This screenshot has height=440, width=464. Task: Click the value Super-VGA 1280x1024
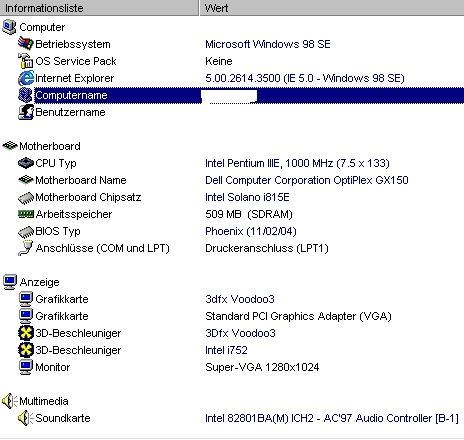(x=262, y=367)
